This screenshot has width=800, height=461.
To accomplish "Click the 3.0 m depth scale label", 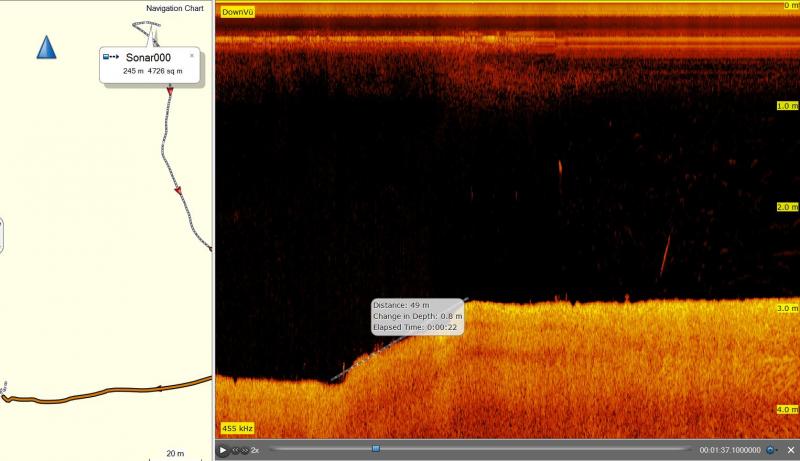I will (786, 309).
